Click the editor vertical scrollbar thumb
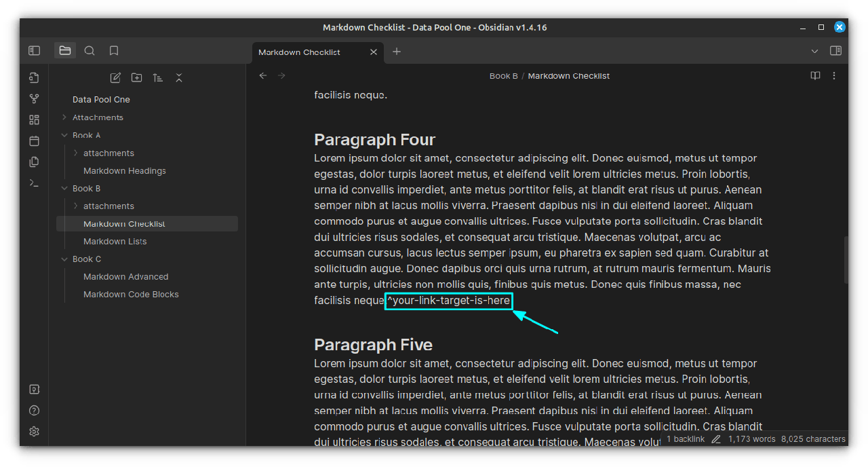Screen dimensions: 868x467 [x=845, y=259]
